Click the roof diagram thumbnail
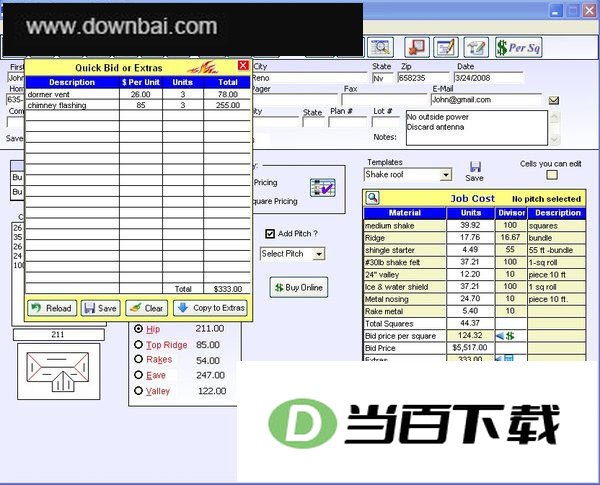 coord(59,372)
